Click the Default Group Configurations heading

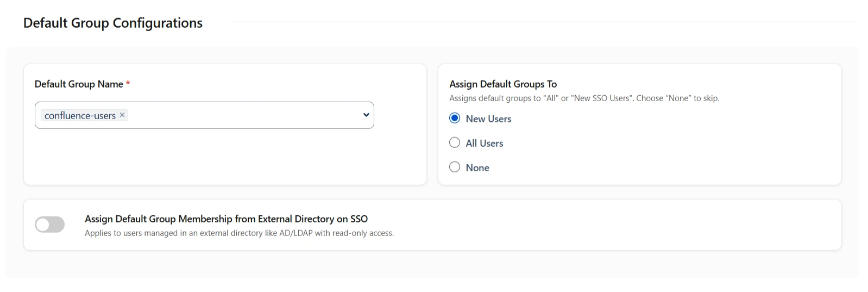coord(113,23)
